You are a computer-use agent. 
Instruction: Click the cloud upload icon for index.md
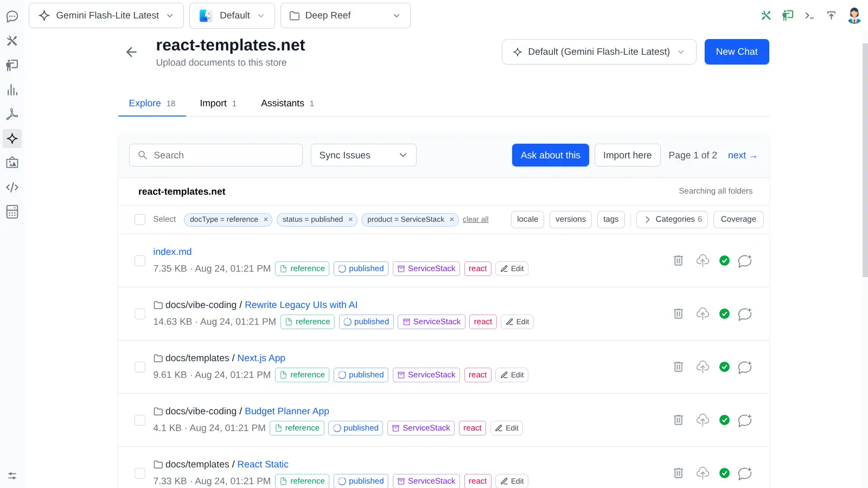coord(703,260)
